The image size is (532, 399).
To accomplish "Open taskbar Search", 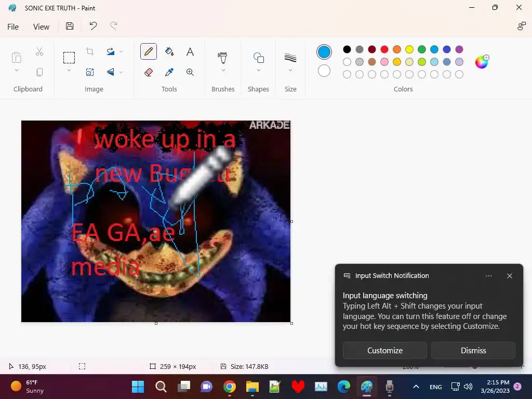I will point(161,387).
